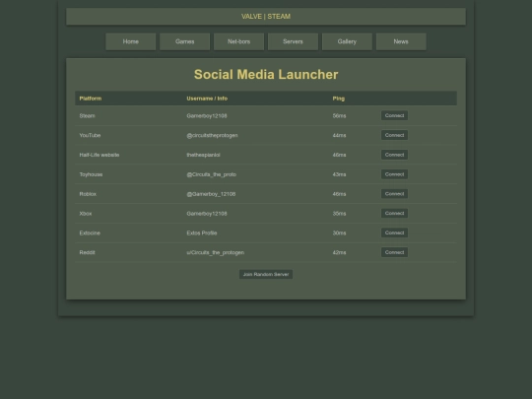Click the Join Random Server button
Screen dimensions: 532x399
266,274
